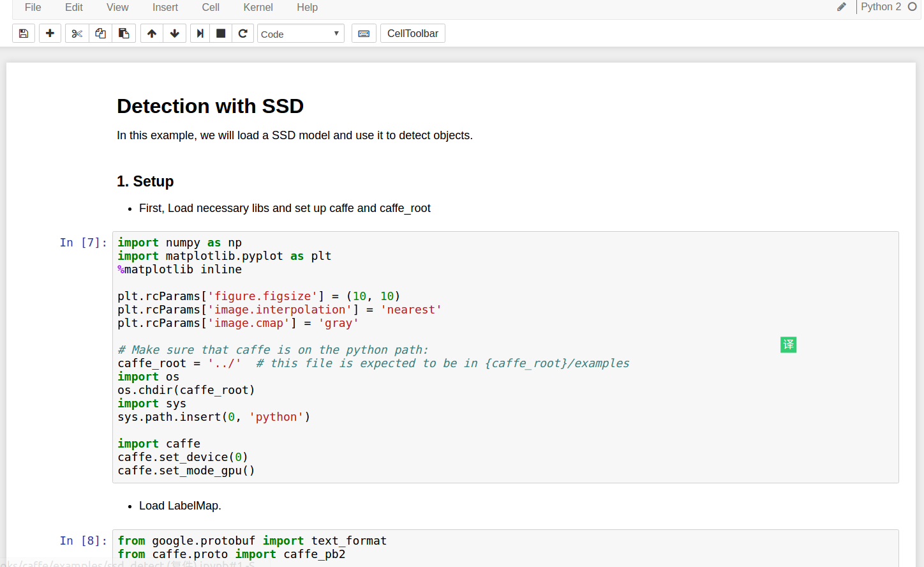The image size is (924, 567).
Task: Click the pencil edit mode indicator
Action: (x=842, y=7)
